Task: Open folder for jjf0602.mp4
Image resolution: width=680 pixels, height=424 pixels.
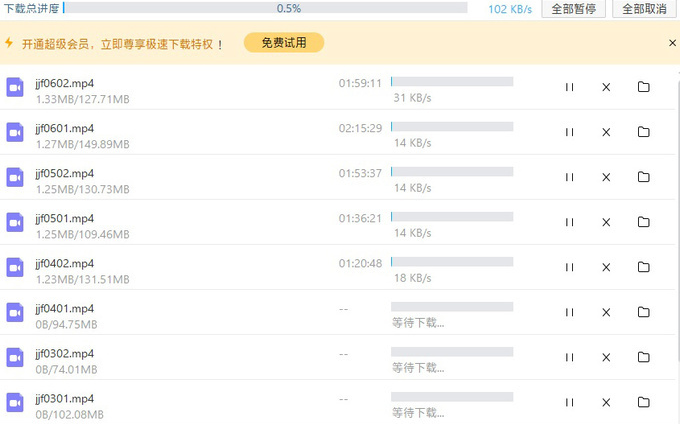Action: coord(644,87)
